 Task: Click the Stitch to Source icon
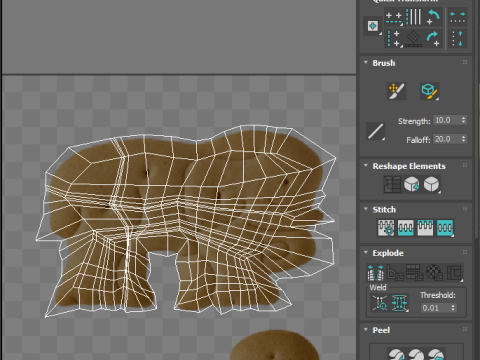(x=425, y=228)
